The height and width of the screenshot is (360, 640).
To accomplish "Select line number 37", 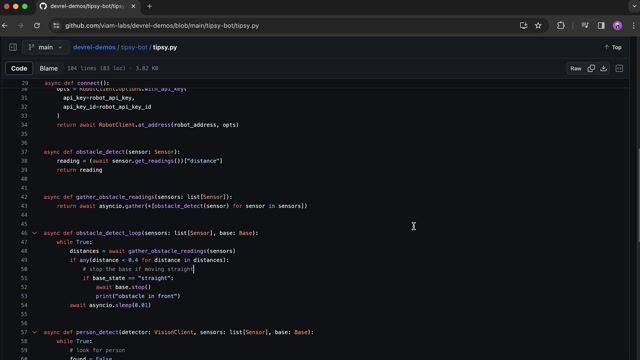I will 24,152.
